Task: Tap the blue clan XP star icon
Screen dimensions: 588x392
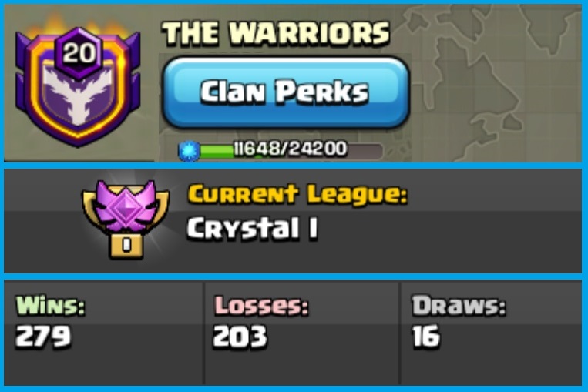Action: coord(189,151)
